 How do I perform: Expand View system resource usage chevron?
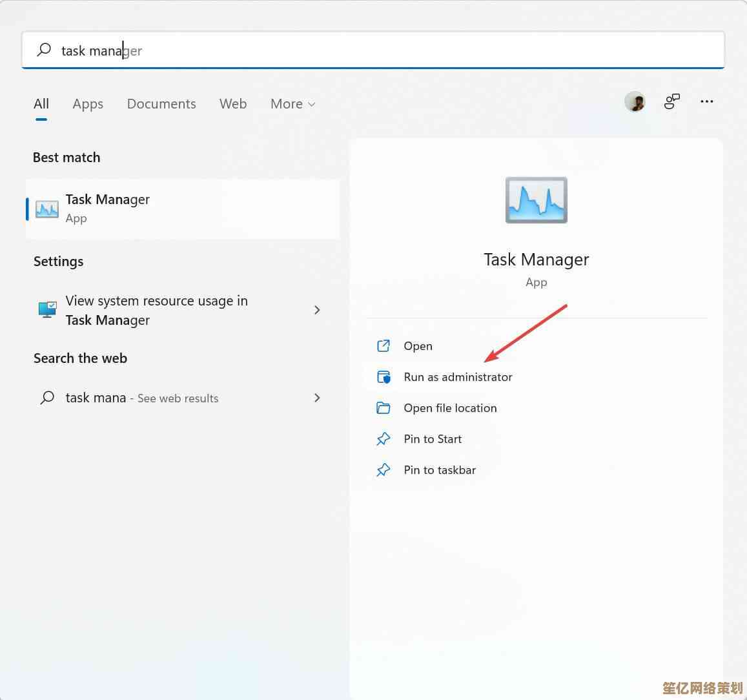(x=317, y=310)
